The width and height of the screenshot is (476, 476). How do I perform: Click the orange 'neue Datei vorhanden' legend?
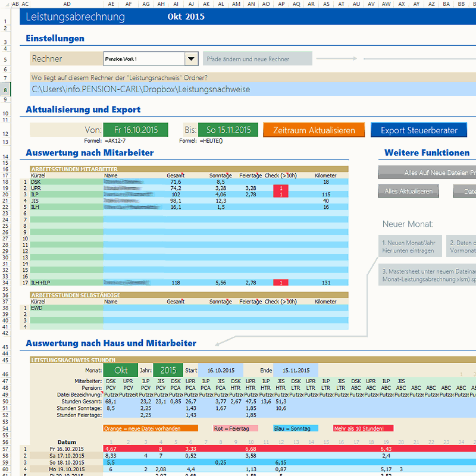150,428
